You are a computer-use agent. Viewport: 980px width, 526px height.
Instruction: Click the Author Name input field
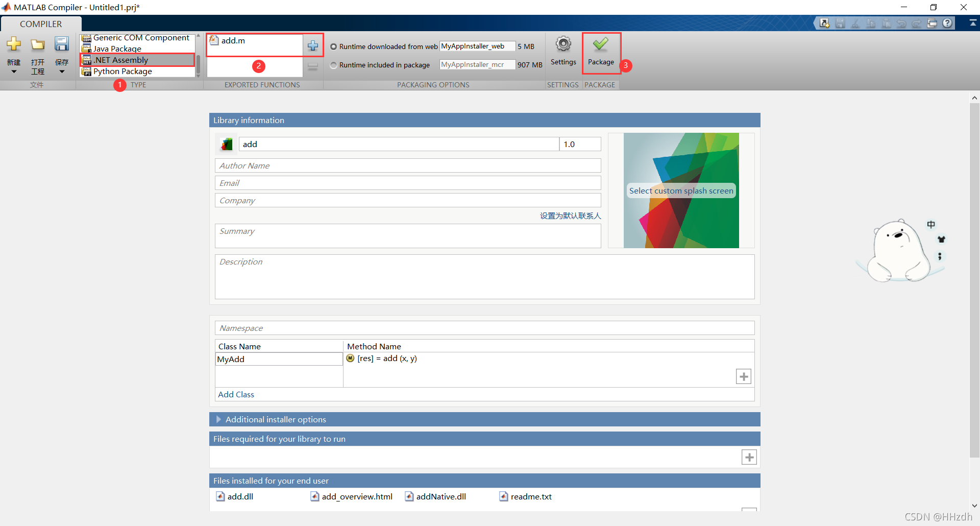click(x=407, y=165)
